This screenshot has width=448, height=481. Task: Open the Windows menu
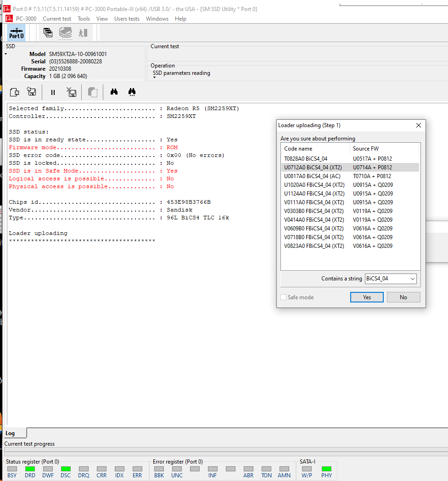coord(157,19)
